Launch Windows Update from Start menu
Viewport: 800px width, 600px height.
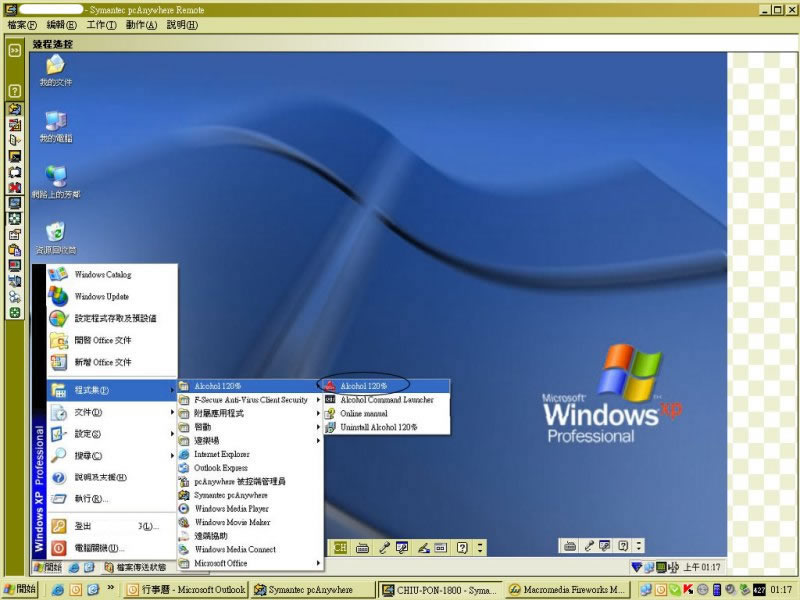tap(112, 296)
